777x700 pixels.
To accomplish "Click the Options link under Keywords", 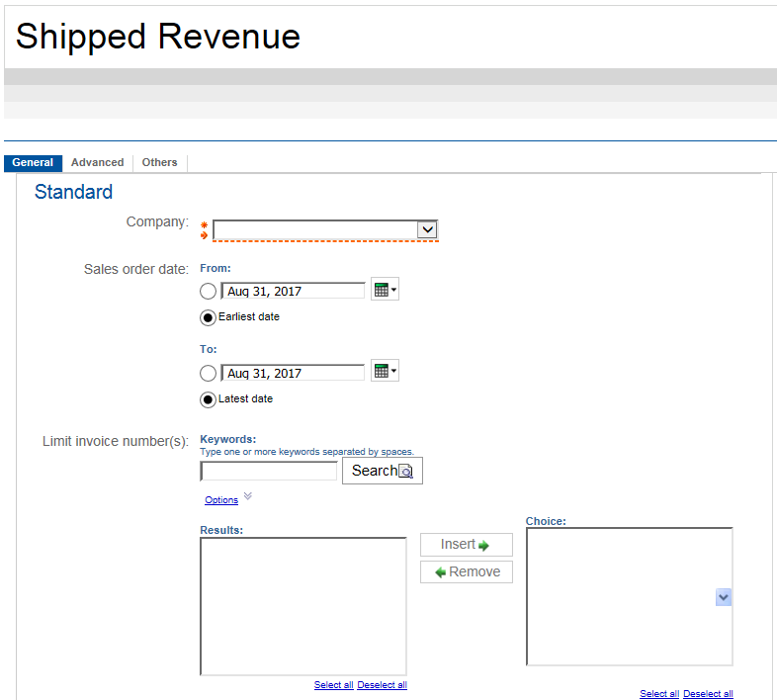I will pos(221,500).
